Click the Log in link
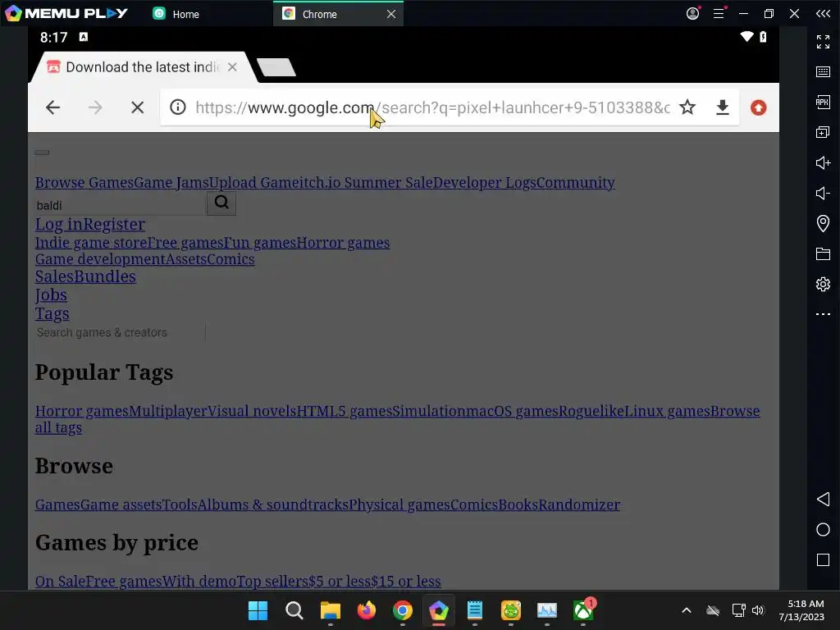 [x=59, y=224]
